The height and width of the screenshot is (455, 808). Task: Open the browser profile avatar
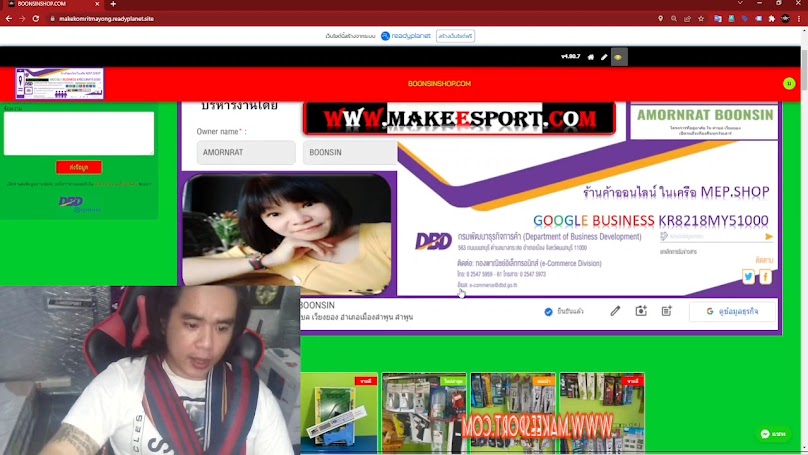pyautogui.click(x=785, y=19)
